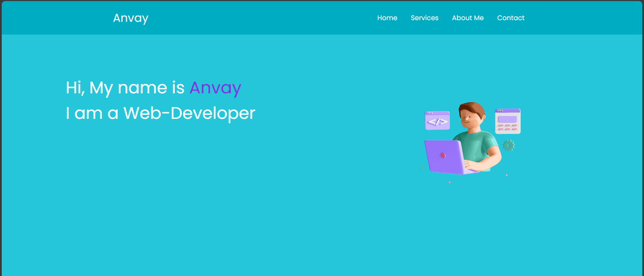Select the green gear icon in illustration
Screen dimensions: 644x276
tap(509, 146)
